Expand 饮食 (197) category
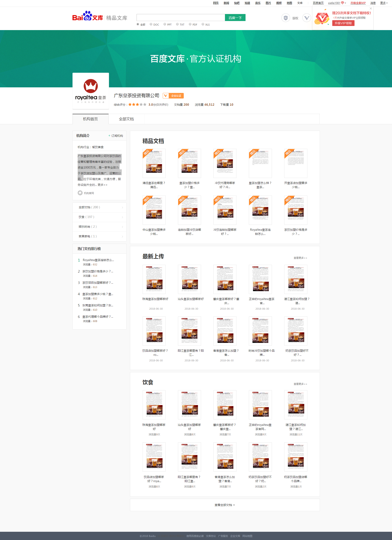Image resolution: width=392 pixels, height=540 pixels. pos(99,217)
